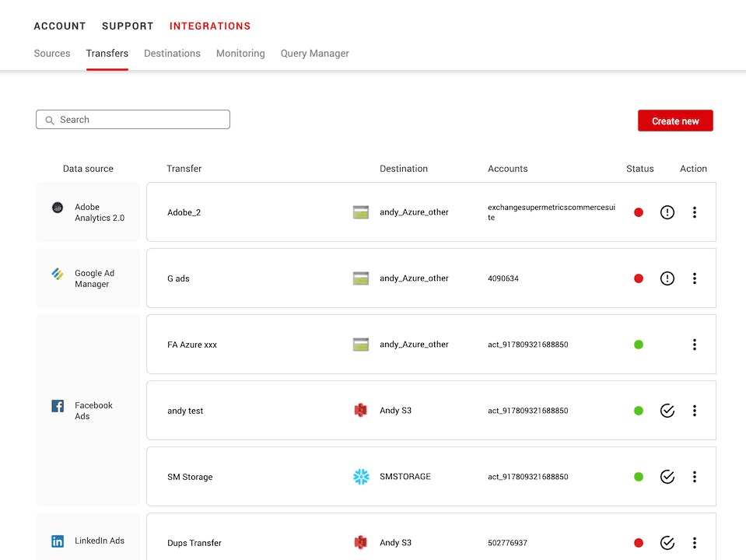Image resolution: width=746 pixels, height=560 pixels.
Task: Click the green status dot for andy test
Action: point(639,411)
